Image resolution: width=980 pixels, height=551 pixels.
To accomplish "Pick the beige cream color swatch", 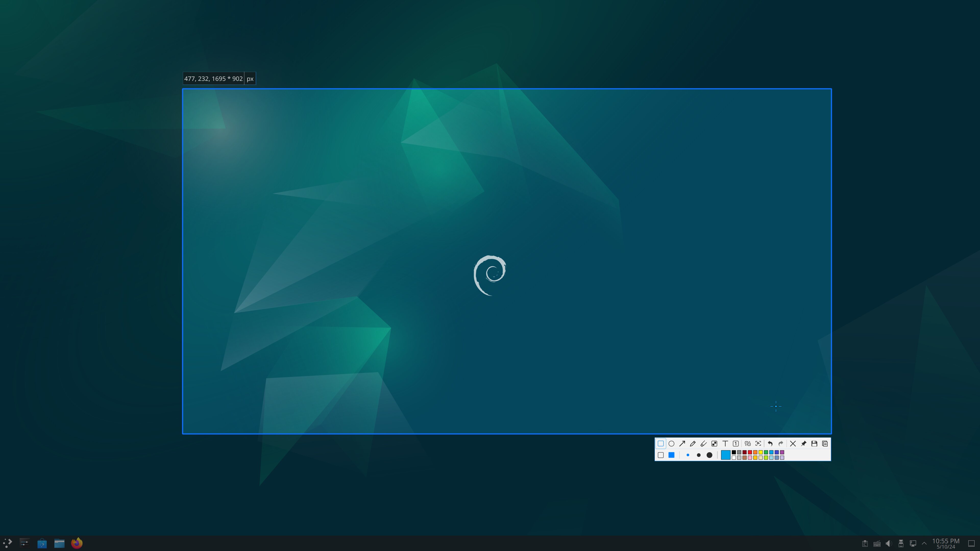I will click(761, 458).
